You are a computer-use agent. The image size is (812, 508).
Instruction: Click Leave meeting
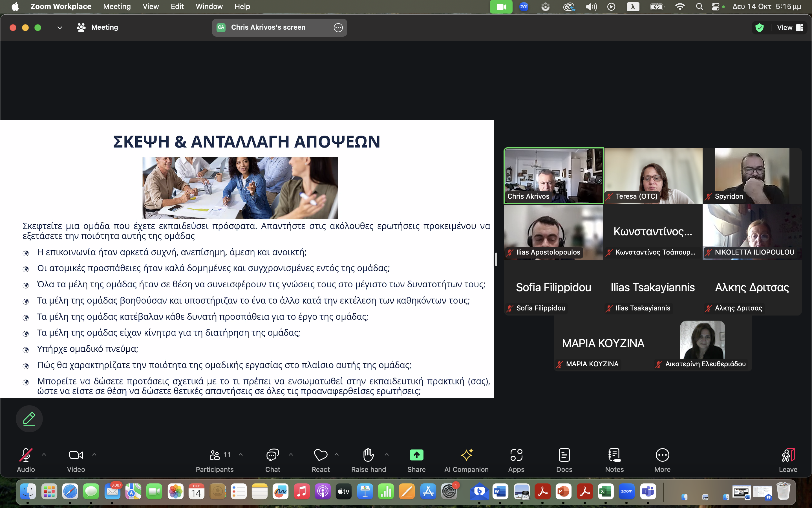tap(788, 460)
